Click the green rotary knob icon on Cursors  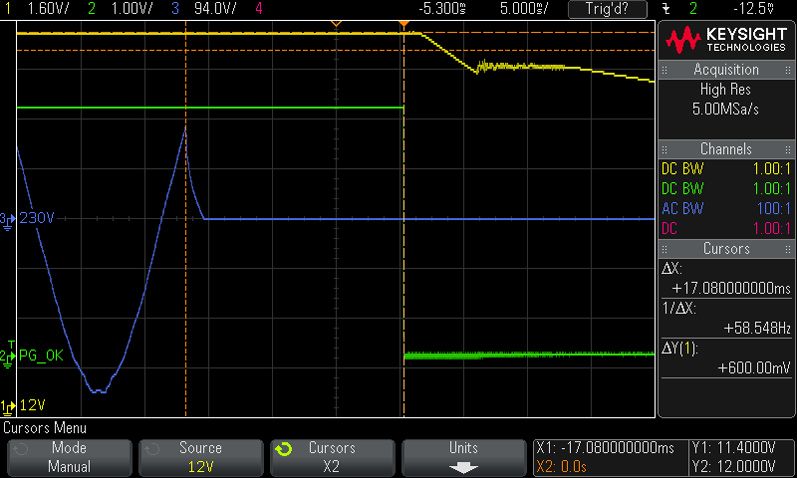[283, 449]
